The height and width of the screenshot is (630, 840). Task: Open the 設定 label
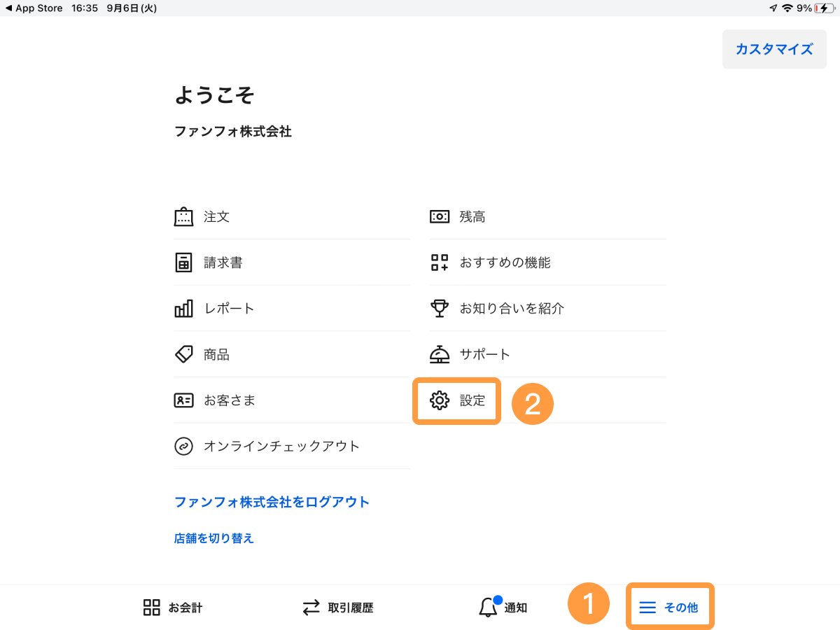pyautogui.click(x=472, y=400)
